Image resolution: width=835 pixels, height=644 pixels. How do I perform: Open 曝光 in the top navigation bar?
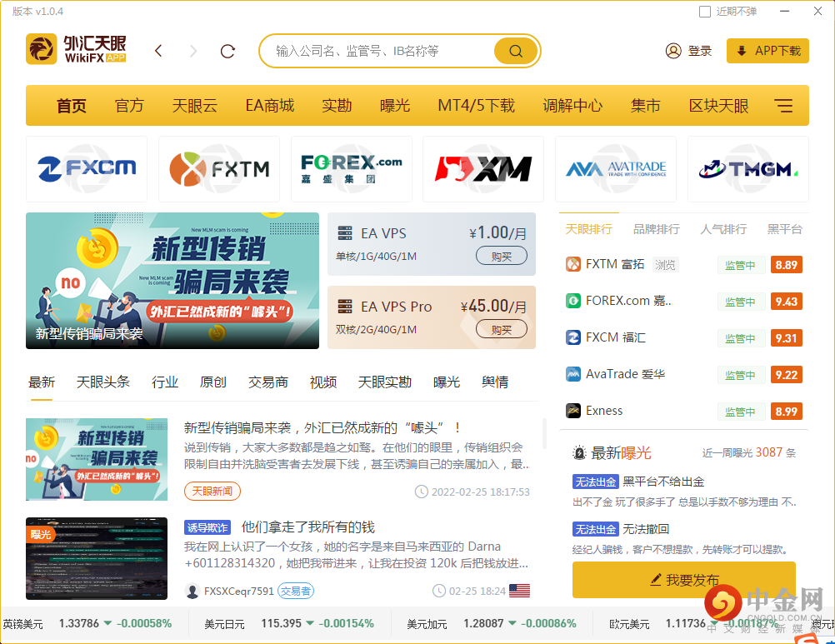click(x=395, y=105)
